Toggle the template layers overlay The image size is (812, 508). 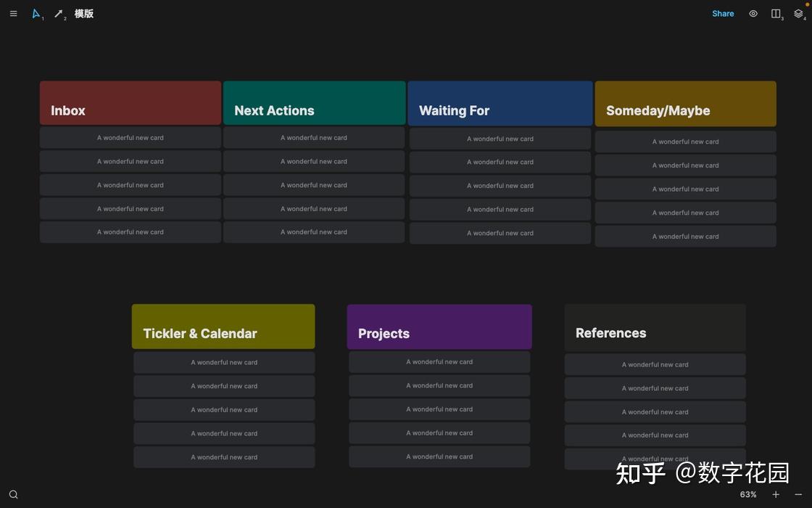click(798, 13)
